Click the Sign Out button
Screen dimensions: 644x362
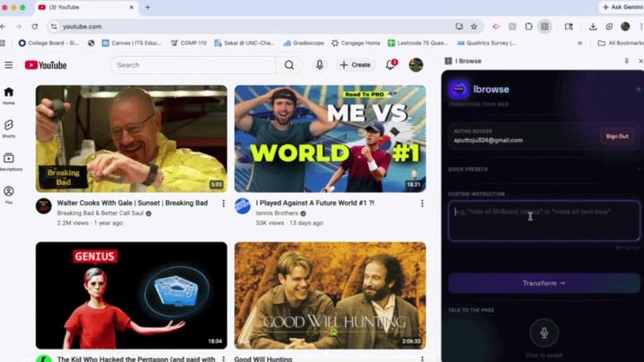tap(617, 136)
